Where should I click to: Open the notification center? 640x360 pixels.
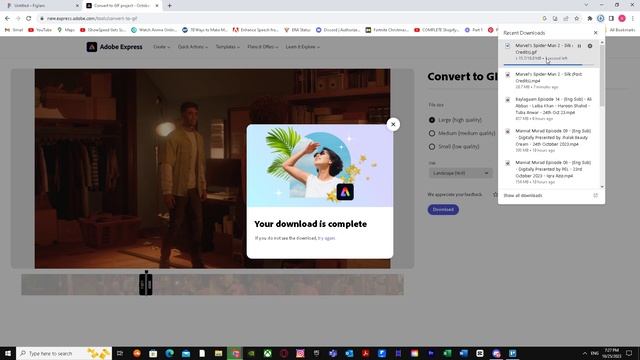point(629,353)
